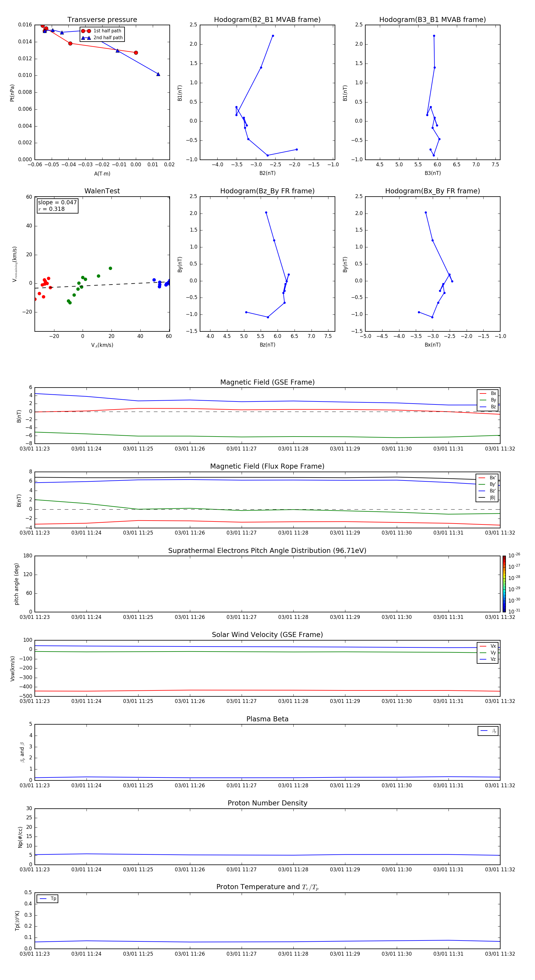Click the "V_A(km/s)" x-axis label

(102, 345)
